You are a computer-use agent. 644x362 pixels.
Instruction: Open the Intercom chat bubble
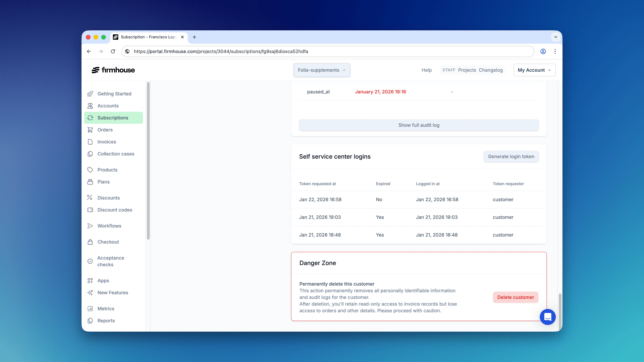[x=547, y=317]
